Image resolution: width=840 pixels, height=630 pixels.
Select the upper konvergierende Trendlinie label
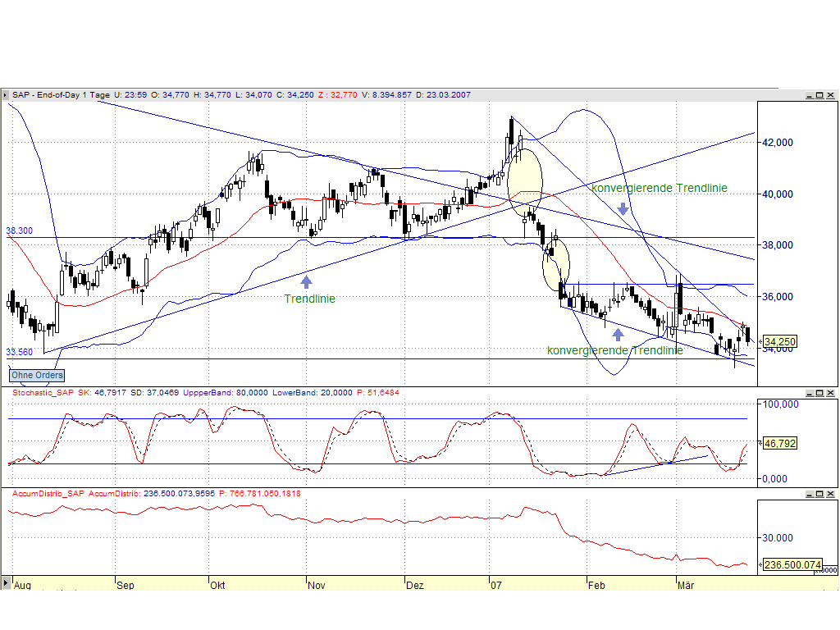click(659, 188)
